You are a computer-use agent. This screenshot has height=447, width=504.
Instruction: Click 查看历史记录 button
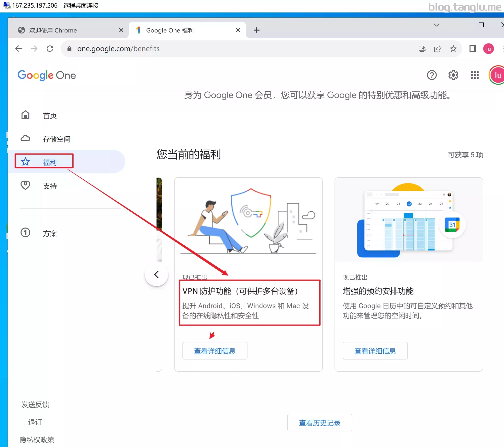320,423
